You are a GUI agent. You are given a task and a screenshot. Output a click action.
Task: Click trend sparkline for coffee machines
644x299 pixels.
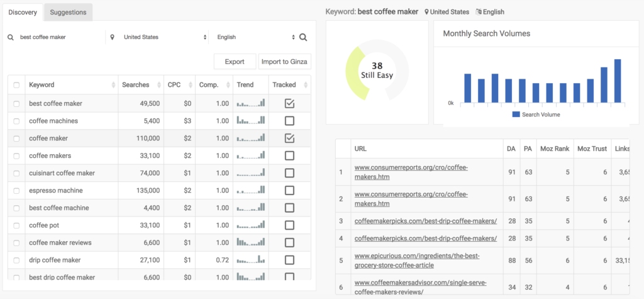251,120
